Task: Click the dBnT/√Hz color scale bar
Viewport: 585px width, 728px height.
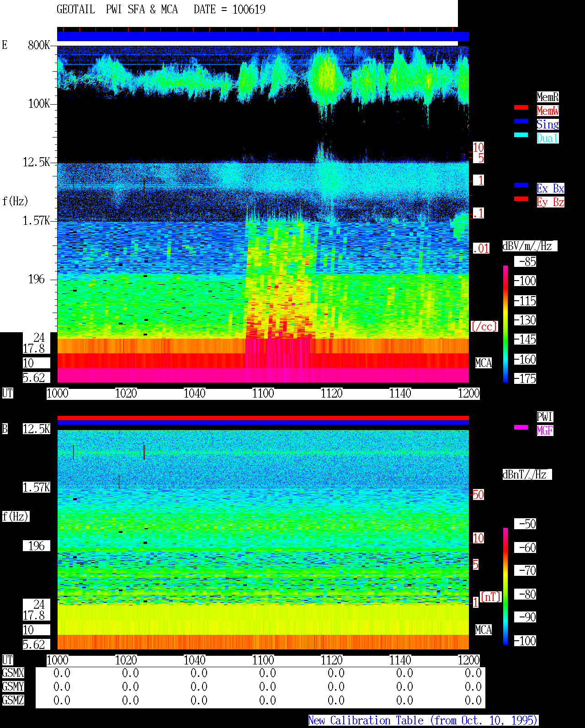Action: tap(505, 586)
